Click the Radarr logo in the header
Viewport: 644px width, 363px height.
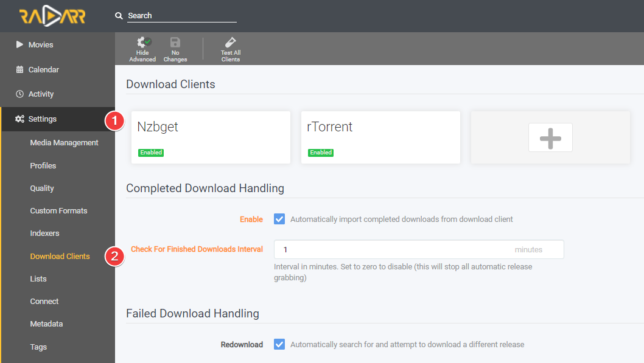click(52, 15)
